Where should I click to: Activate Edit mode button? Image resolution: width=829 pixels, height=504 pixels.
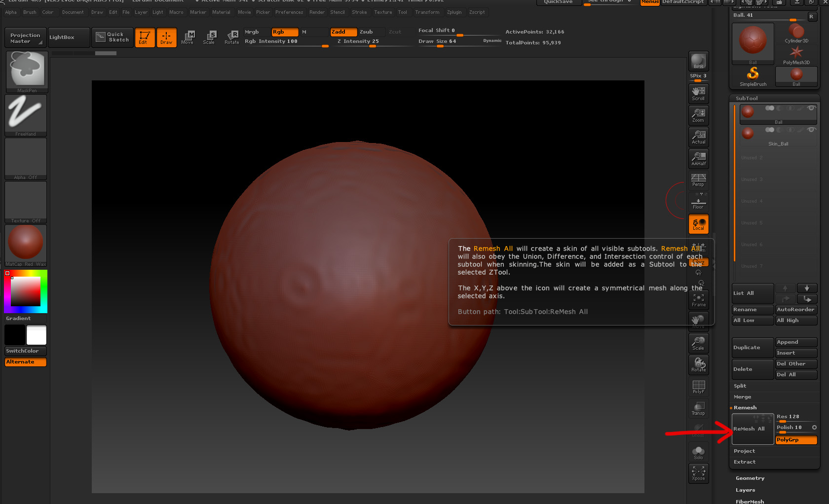(145, 37)
